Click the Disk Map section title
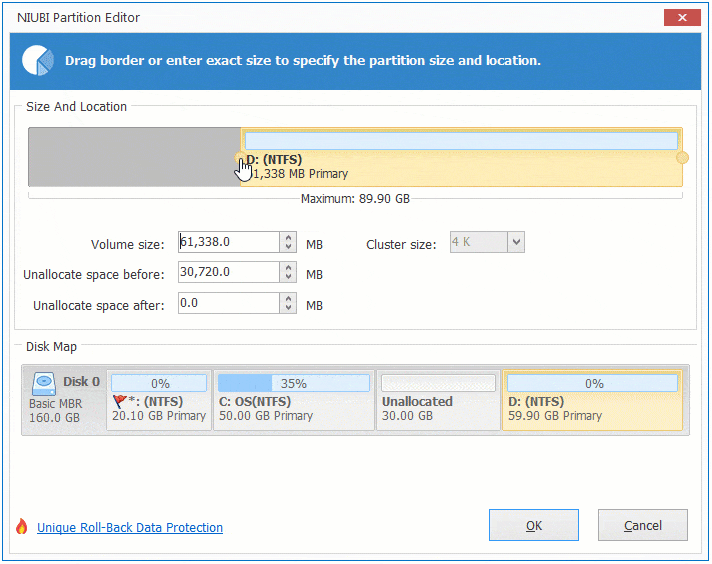This screenshot has width=712, height=564. click(51, 347)
